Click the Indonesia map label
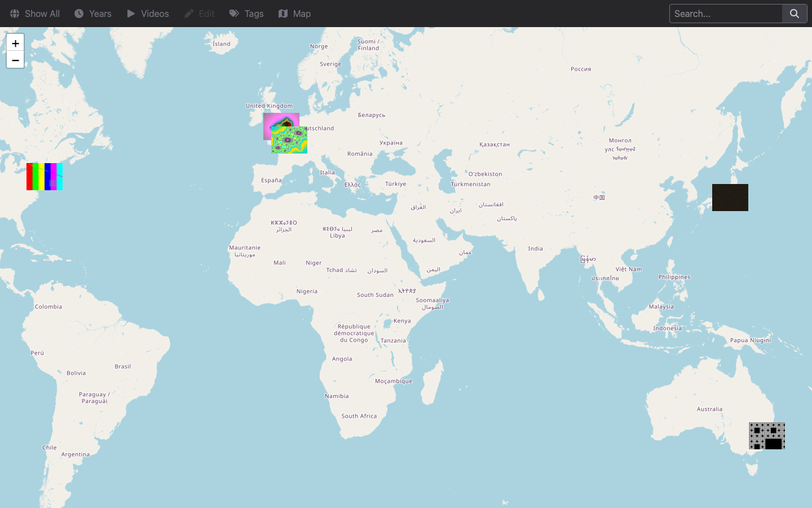 (x=668, y=328)
